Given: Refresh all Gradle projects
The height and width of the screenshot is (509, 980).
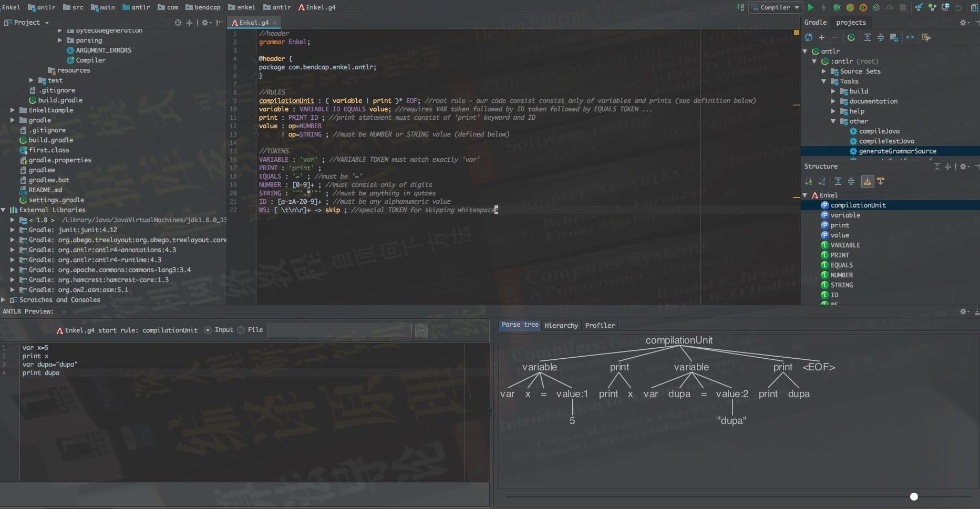Looking at the screenshot, I should click(x=809, y=37).
